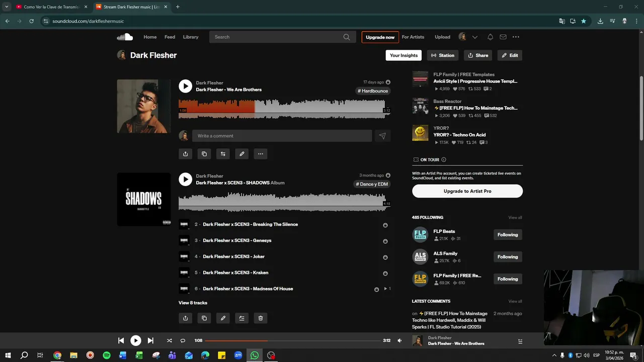Viewport: 644px width, 362px height.
Task: Click the SoundCloud logo in header
Action: pos(125,37)
